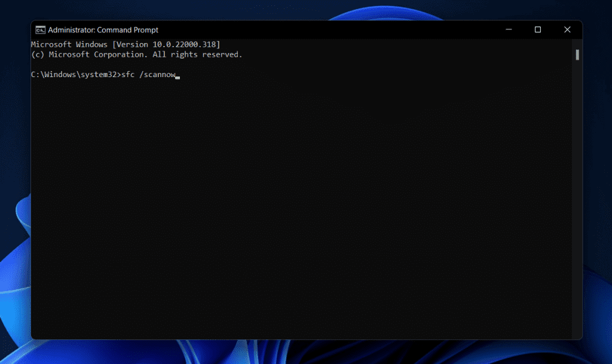Close the Administrator Command Prompt window
Viewport: 612px width, 364px height.
[x=567, y=30]
